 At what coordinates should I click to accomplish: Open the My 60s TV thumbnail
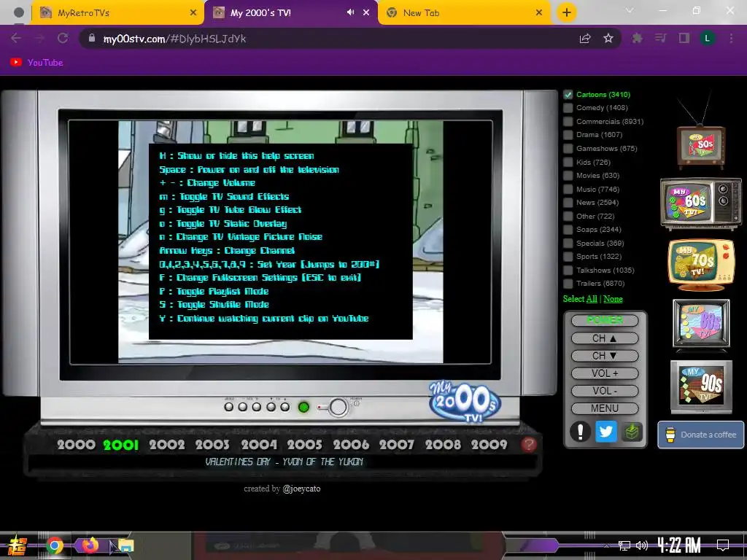[701, 203]
